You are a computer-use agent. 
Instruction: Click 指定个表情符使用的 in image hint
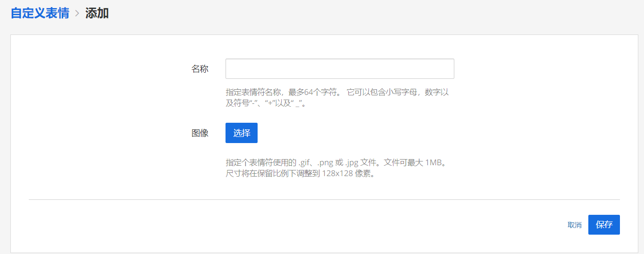tap(260, 162)
